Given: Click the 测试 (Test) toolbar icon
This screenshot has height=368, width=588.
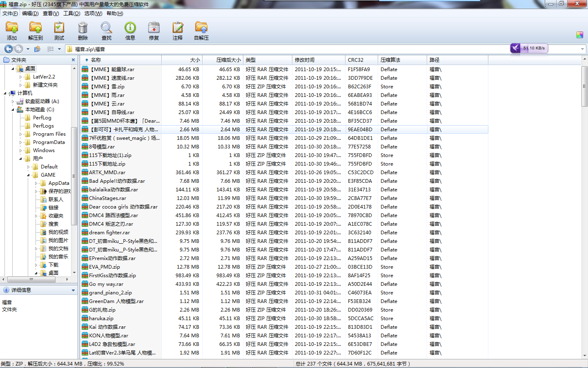Looking at the screenshot, I should (59, 31).
